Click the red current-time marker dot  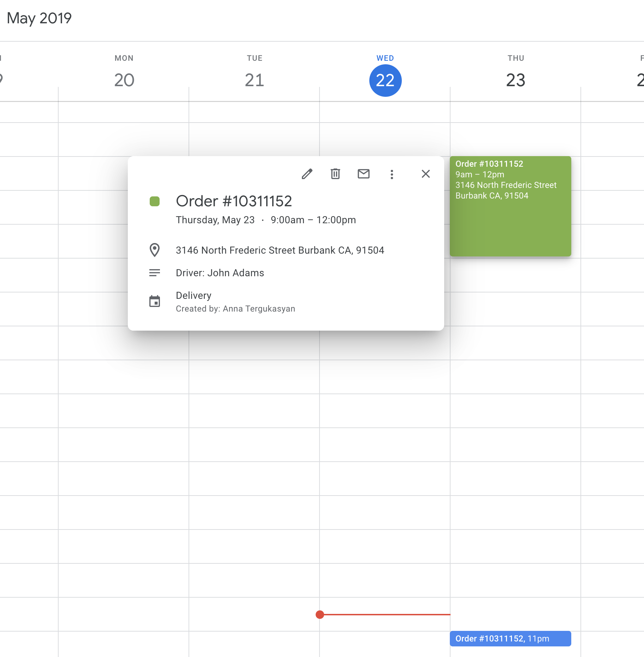pos(320,615)
